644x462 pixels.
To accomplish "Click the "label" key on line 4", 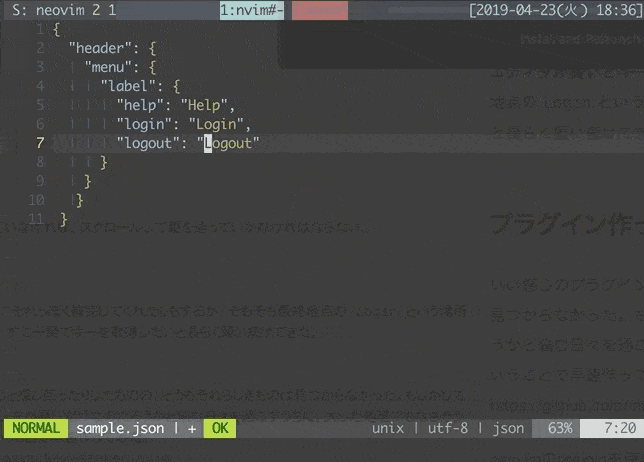I will (x=128, y=86).
